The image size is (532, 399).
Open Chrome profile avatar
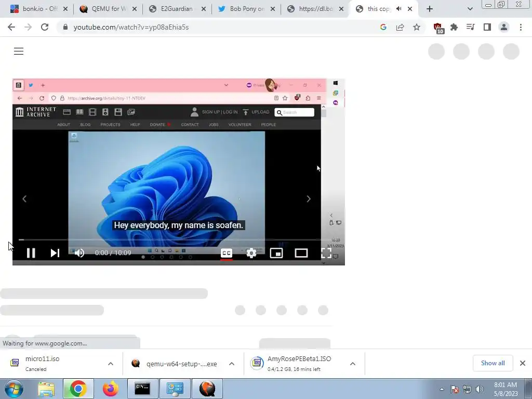tap(504, 27)
